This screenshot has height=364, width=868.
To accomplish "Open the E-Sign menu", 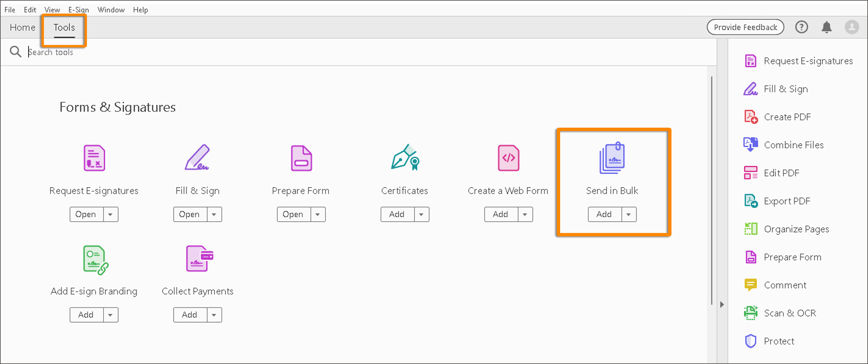I will pyautogui.click(x=78, y=9).
